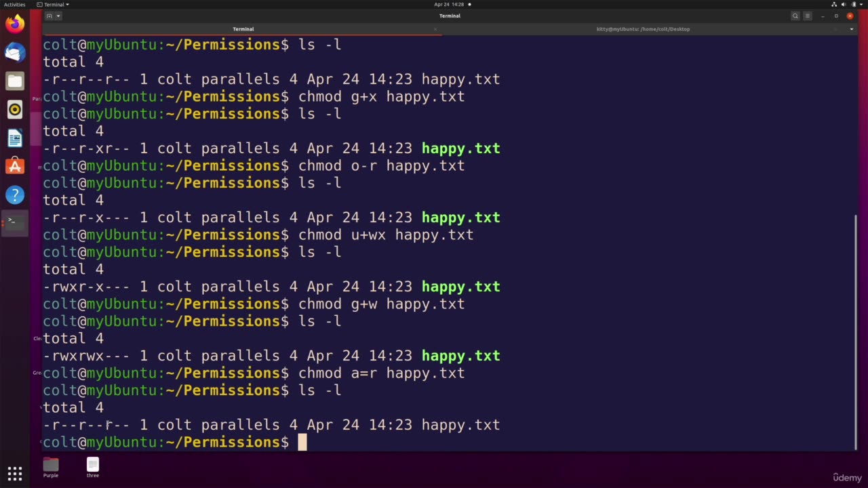Close the first Terminal tab with its x

pos(435,29)
